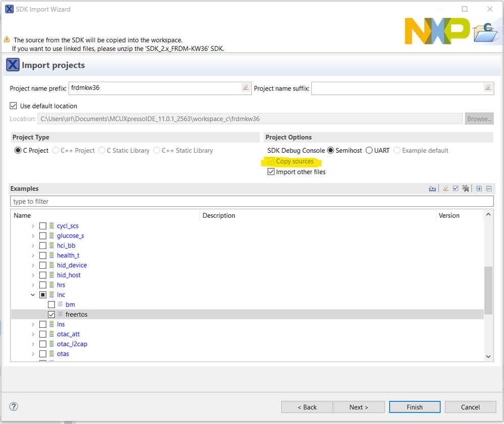This screenshot has width=504, height=424.
Task: Click the Finish button
Action: point(415,407)
